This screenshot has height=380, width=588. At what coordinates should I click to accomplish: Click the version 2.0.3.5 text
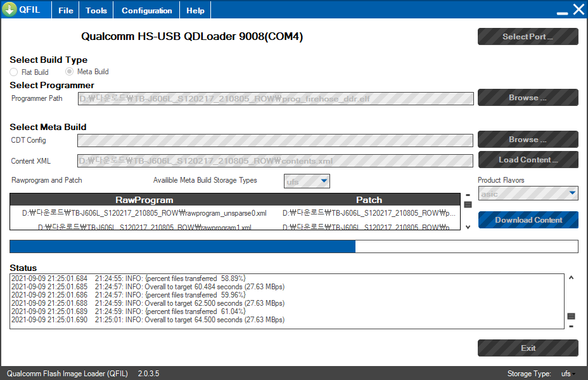click(x=148, y=374)
